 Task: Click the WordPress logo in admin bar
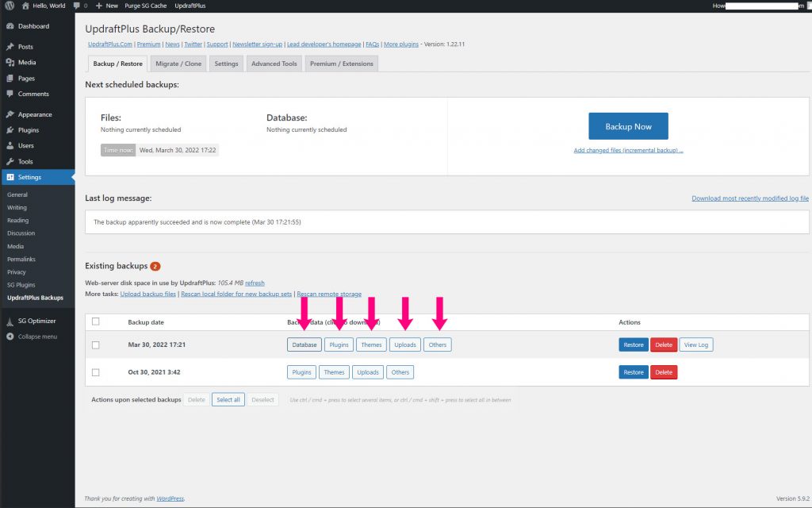[10, 6]
